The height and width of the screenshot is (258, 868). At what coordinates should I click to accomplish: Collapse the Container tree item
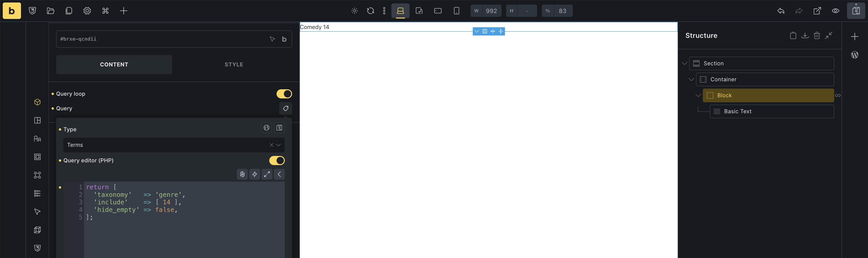(x=691, y=80)
